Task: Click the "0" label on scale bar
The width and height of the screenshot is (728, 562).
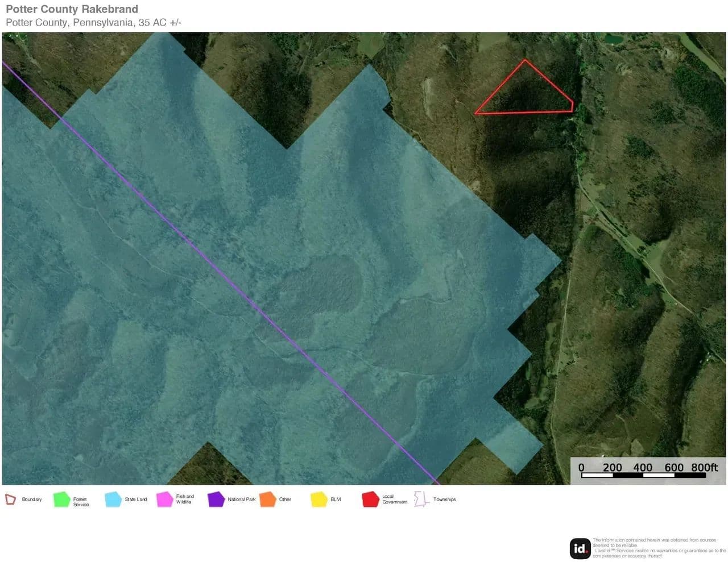Action: click(581, 467)
